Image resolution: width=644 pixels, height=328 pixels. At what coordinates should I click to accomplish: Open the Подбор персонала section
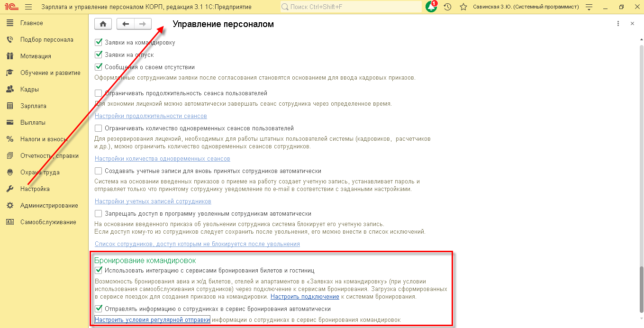tap(45, 40)
